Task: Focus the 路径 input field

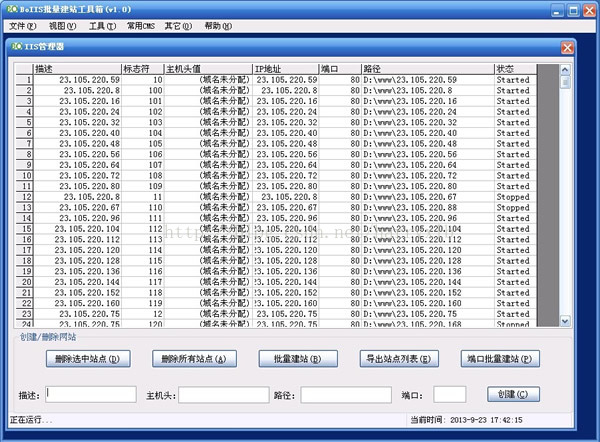Action: point(346,395)
